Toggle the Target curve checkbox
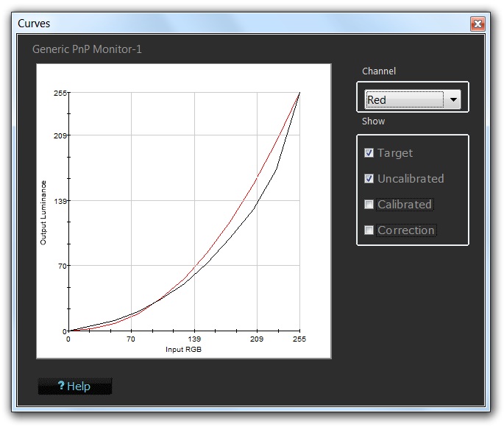This screenshot has height=427, width=504. [x=369, y=152]
